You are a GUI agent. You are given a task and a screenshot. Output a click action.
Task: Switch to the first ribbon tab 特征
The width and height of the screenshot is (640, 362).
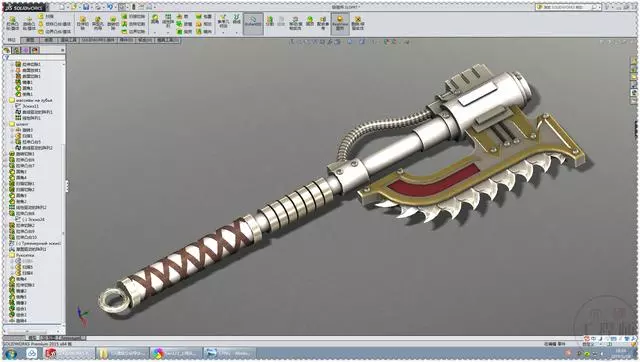tap(11, 40)
